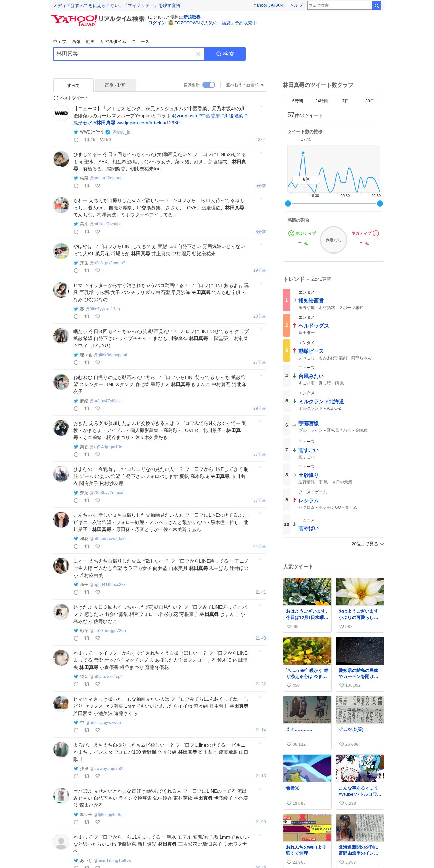Like the tweet by @hmbartf2eidaoq
Image resolution: width=434 pixels, height=868 pixels.
pos(98,186)
